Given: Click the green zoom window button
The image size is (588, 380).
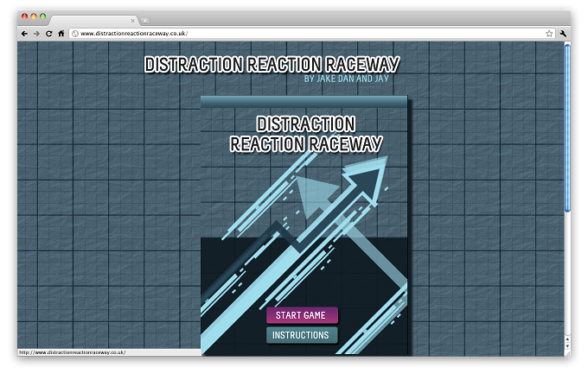Looking at the screenshot, I should 42,16.
